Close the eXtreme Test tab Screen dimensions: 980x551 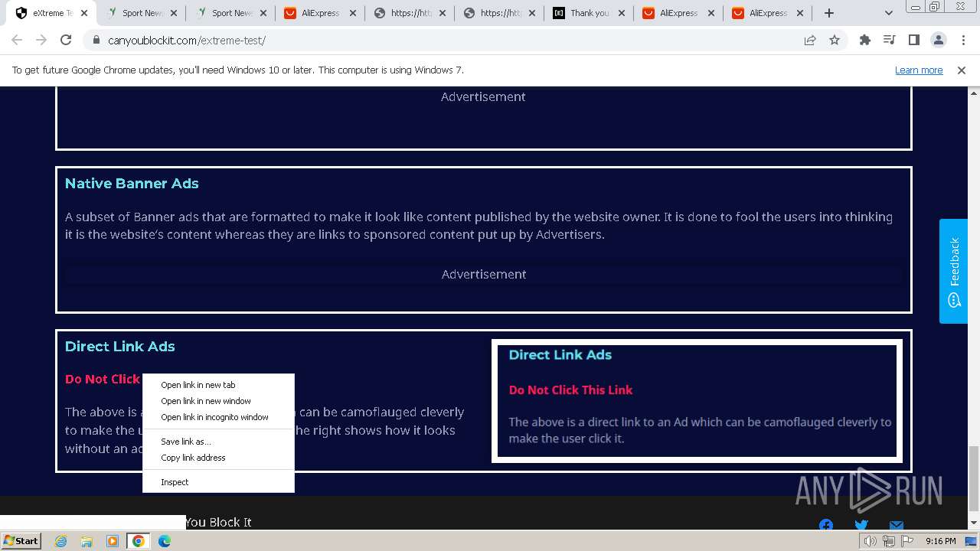pos(83,13)
